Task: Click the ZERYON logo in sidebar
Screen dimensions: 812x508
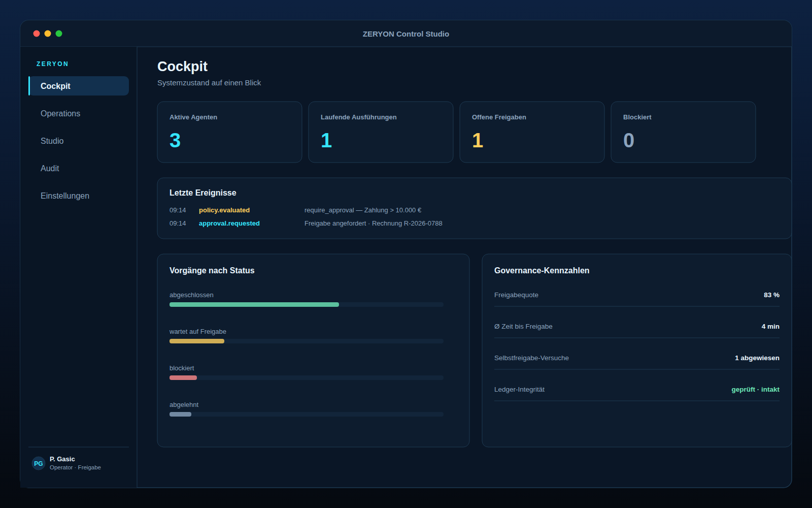Action: pyautogui.click(x=52, y=64)
